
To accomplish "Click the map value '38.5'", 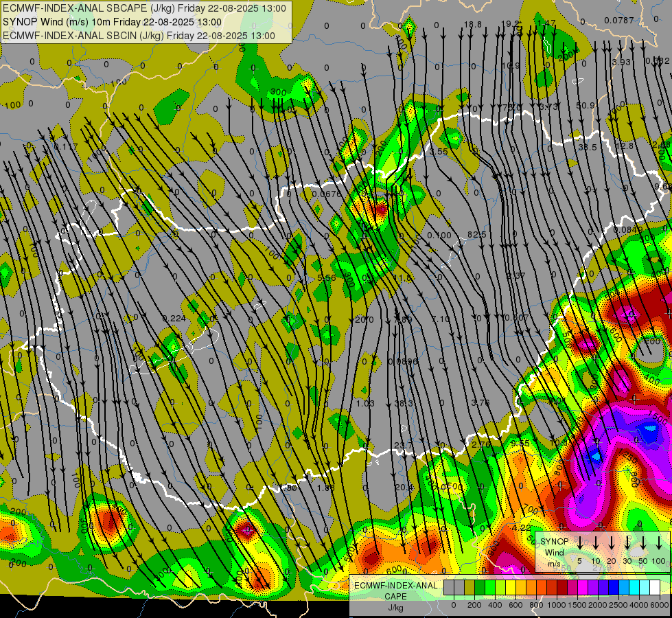I will point(588,147).
